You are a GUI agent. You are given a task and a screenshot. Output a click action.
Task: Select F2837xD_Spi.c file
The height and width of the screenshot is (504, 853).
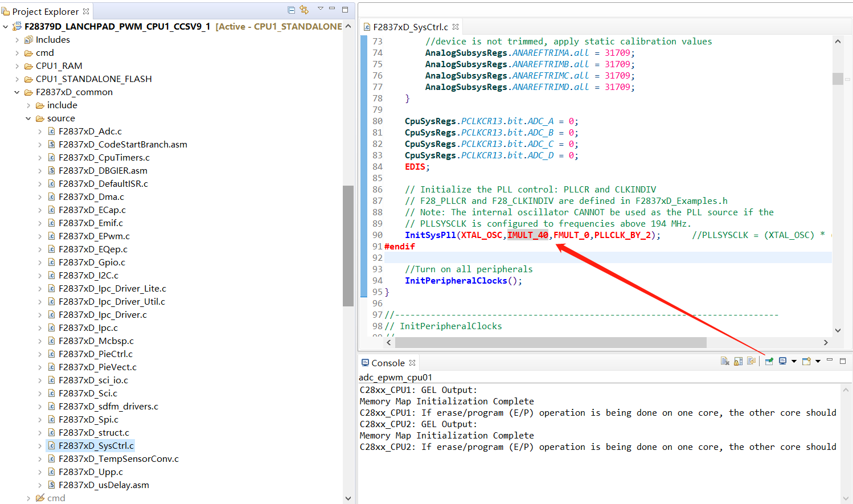[88, 420]
